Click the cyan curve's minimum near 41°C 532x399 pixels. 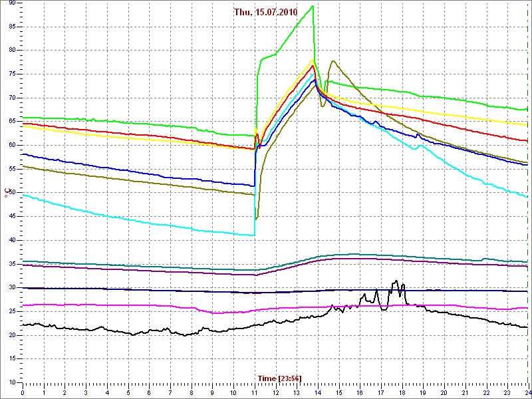click(x=254, y=235)
